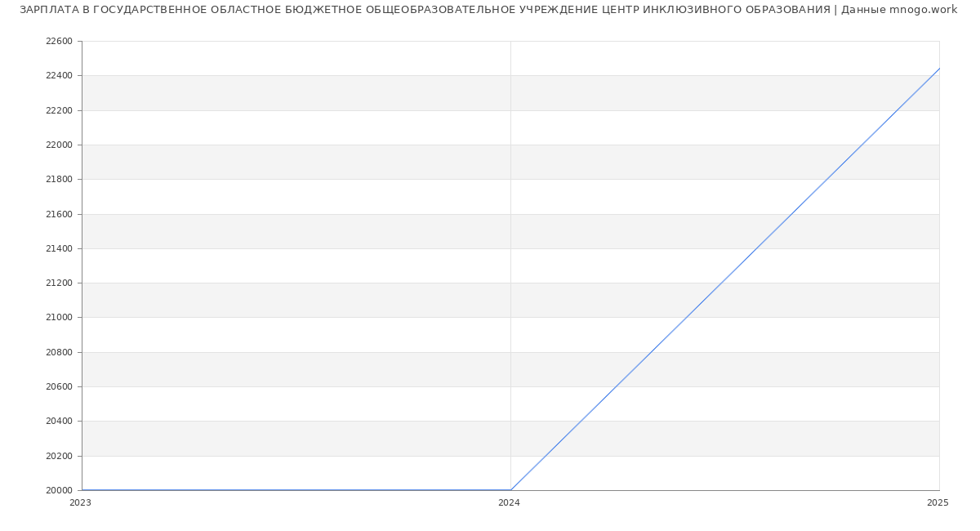Click the 20600 y-axis label

(x=59, y=387)
